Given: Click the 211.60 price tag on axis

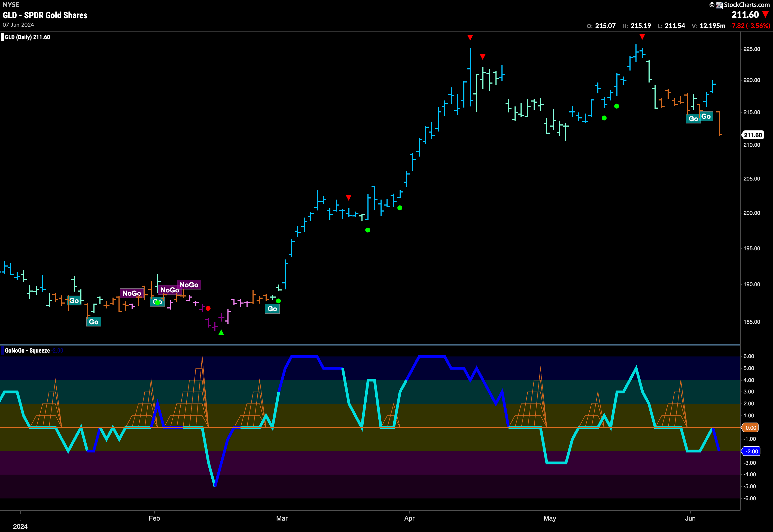Looking at the screenshot, I should coord(753,135).
